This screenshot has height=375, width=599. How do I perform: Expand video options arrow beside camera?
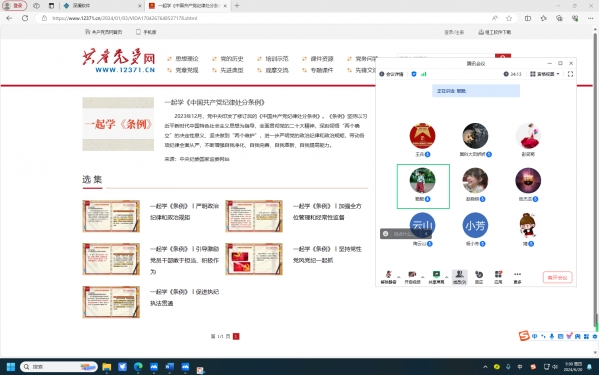coord(423,277)
